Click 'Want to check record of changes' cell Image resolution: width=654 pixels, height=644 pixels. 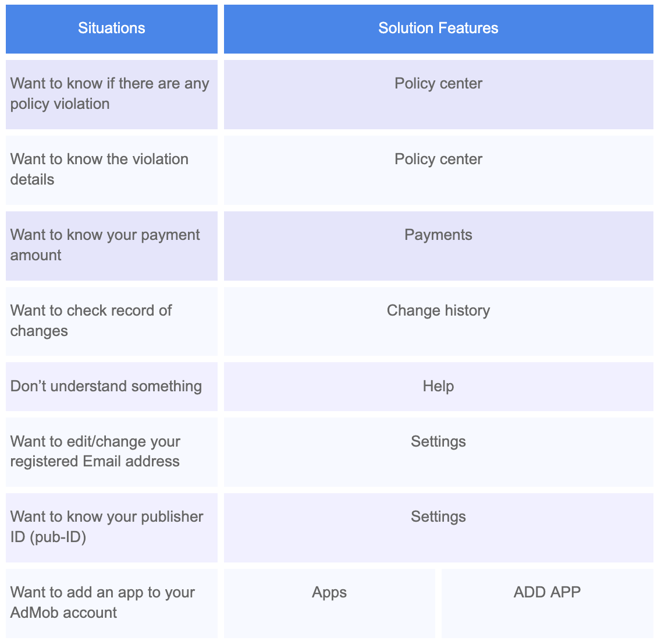coord(111,320)
